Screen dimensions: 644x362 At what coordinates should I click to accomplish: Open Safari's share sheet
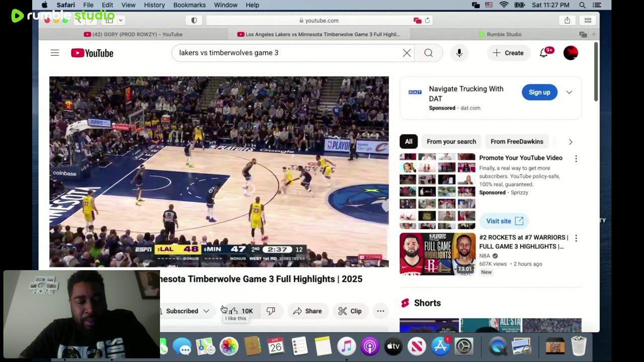(567, 20)
